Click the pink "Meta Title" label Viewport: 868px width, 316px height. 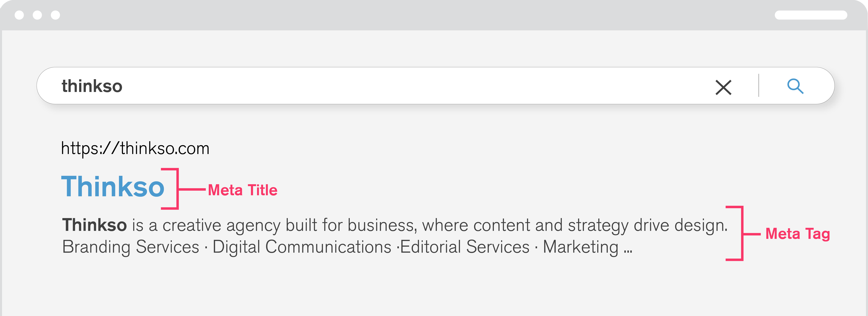pyautogui.click(x=243, y=190)
